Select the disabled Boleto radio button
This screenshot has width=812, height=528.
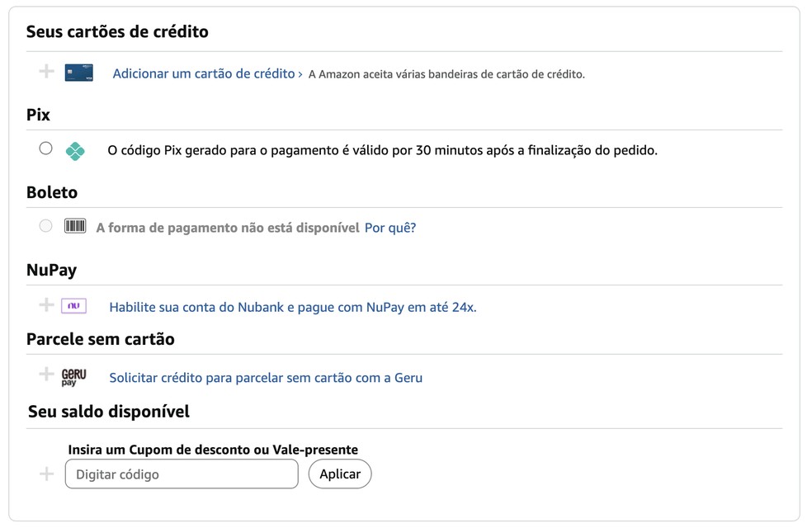(45, 224)
